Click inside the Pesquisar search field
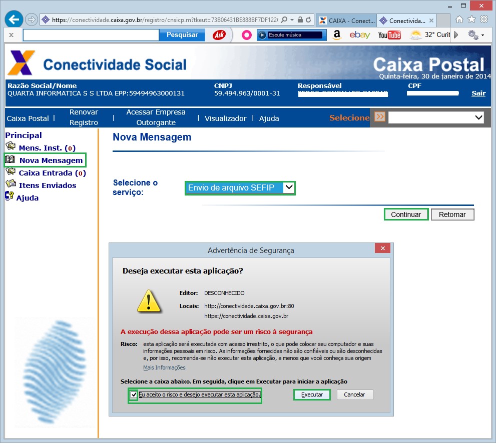This screenshot has height=448, width=496. click(x=92, y=35)
